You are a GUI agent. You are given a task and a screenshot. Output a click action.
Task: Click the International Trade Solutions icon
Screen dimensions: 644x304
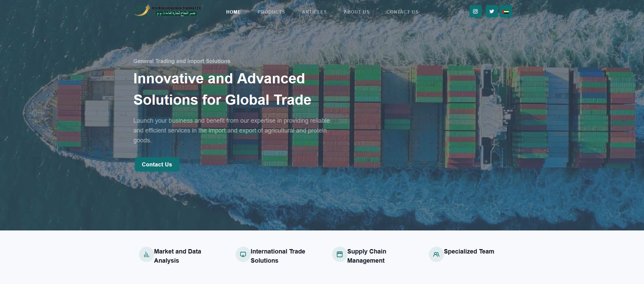tap(243, 255)
